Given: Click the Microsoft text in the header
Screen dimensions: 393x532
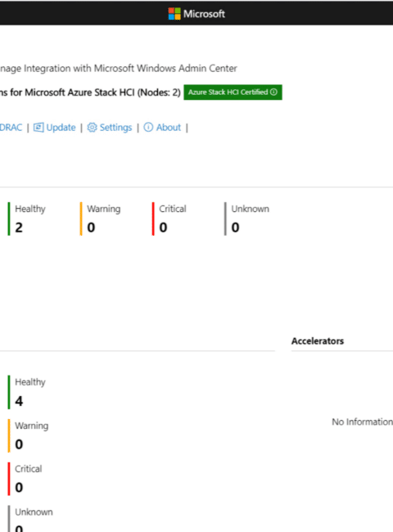Looking at the screenshot, I should coord(204,14).
